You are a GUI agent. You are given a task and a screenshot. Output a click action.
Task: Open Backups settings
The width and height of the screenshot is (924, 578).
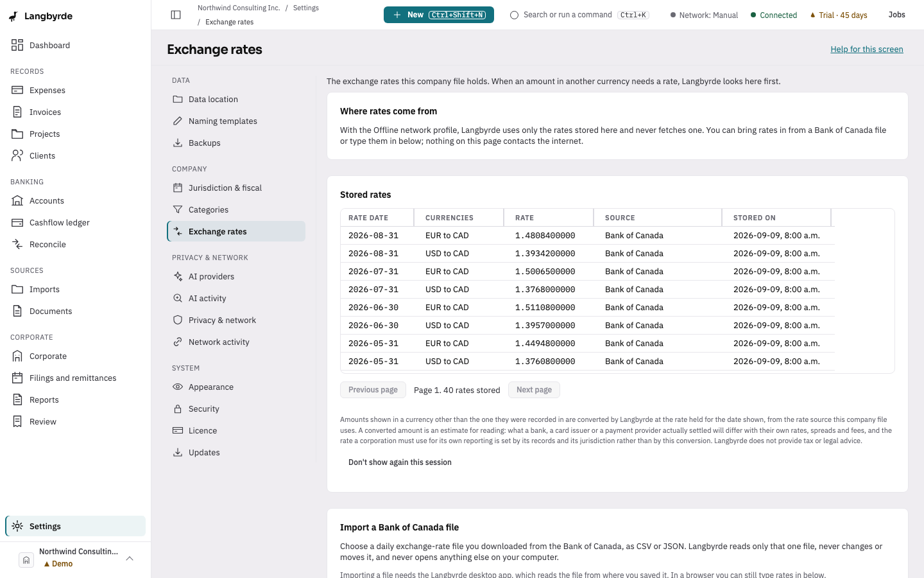pyautogui.click(x=236, y=143)
